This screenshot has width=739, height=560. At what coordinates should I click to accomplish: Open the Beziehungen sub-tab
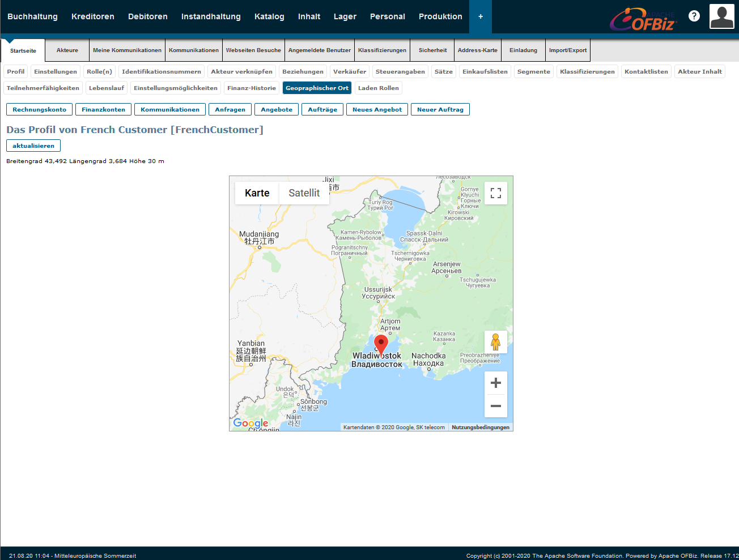[303, 71]
